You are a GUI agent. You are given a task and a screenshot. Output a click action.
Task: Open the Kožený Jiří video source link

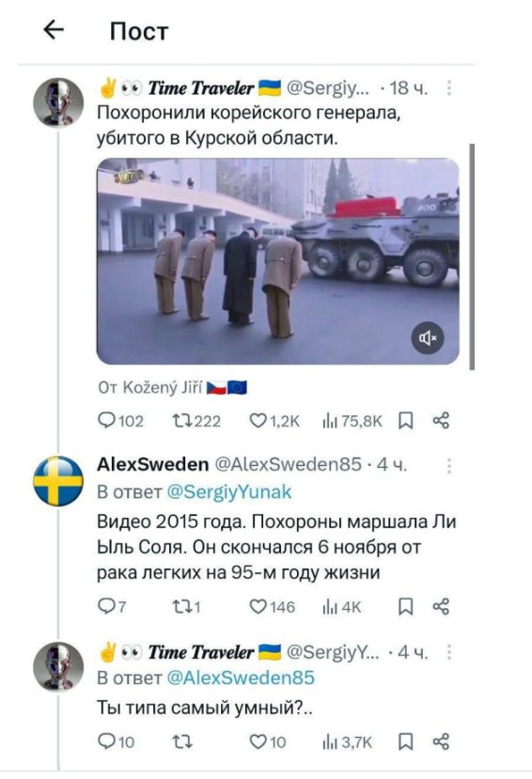[172, 387]
